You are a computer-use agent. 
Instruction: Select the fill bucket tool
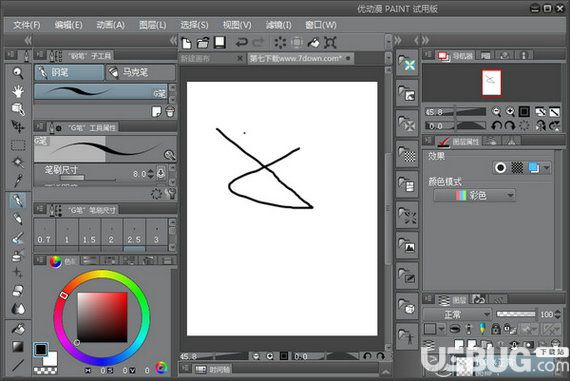(18, 329)
